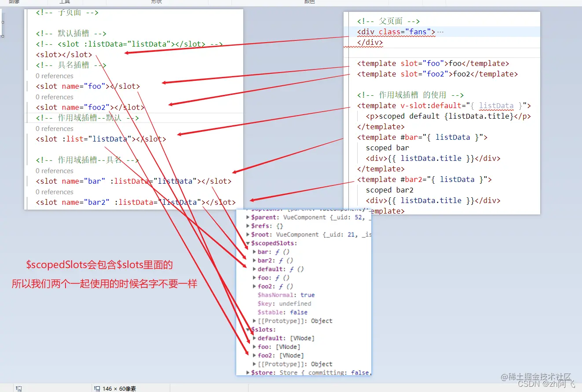Click the 颜色 ribbon group label
This screenshot has width=582, height=392.
pos(310,2)
